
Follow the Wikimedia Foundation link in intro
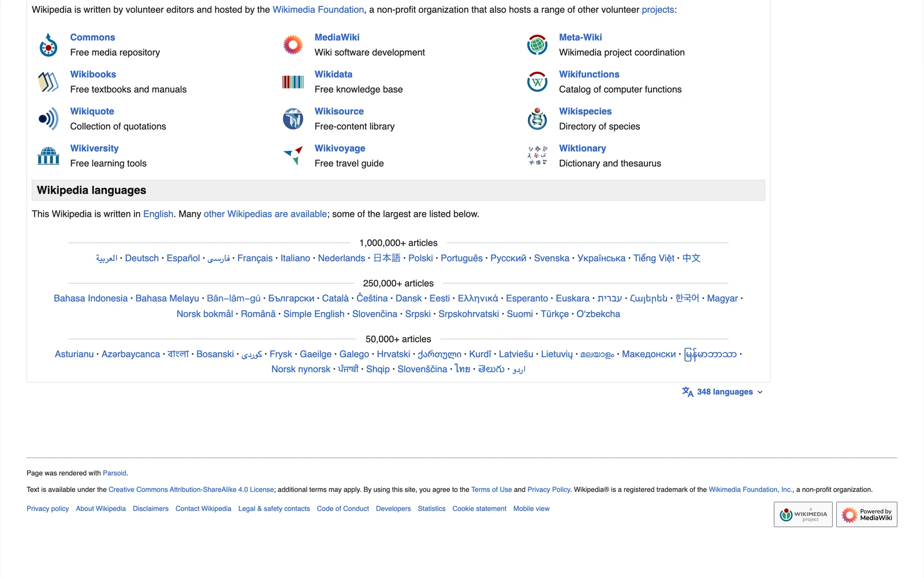click(x=318, y=9)
